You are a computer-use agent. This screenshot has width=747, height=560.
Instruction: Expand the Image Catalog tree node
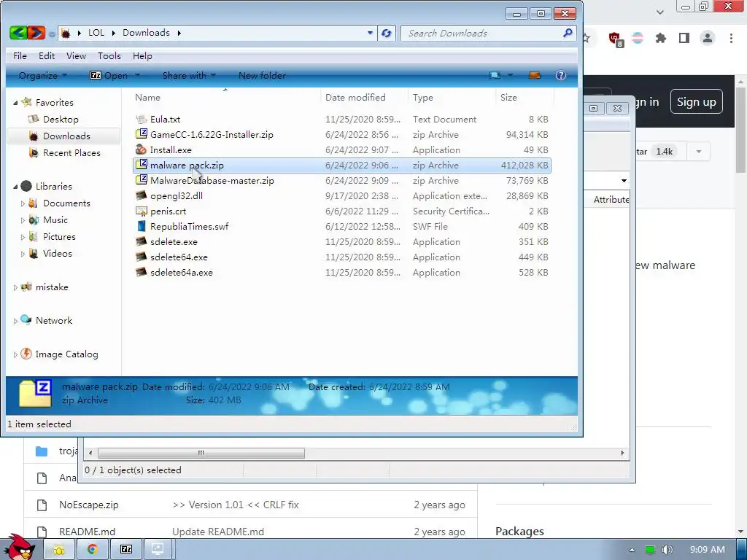(15, 354)
